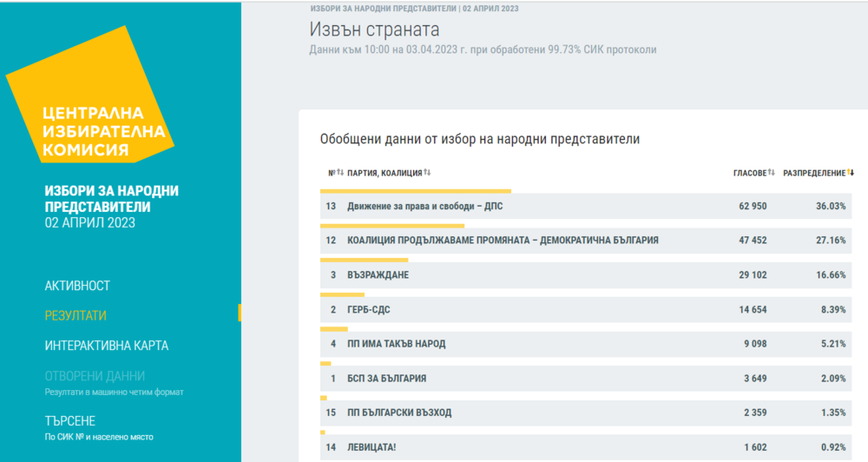The width and height of the screenshot is (868, 462).
Task: Click the Извън страната page title
Action: (374, 30)
